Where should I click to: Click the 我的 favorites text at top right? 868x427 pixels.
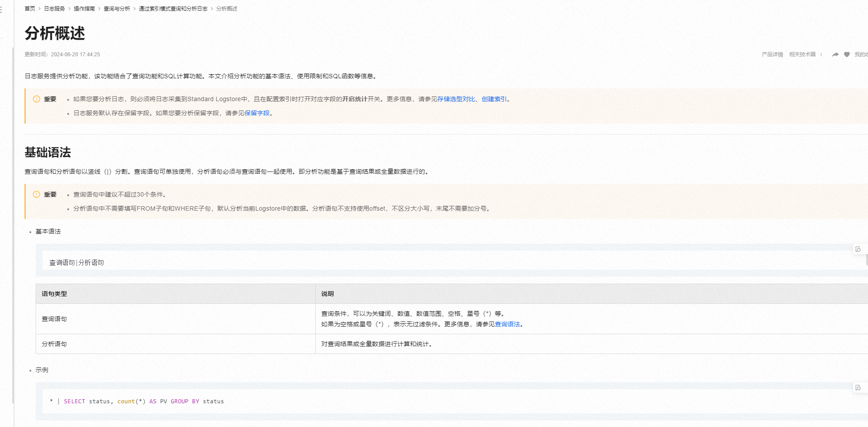[x=861, y=55]
